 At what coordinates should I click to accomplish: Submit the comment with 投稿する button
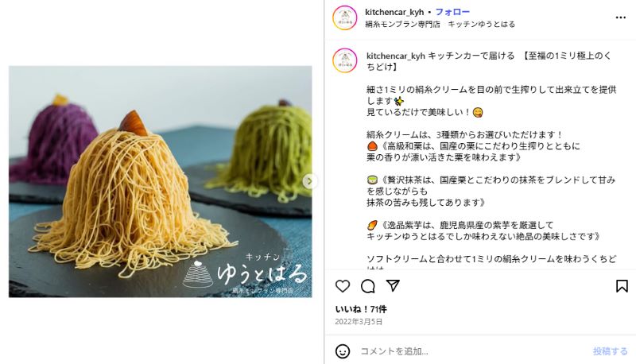click(610, 351)
